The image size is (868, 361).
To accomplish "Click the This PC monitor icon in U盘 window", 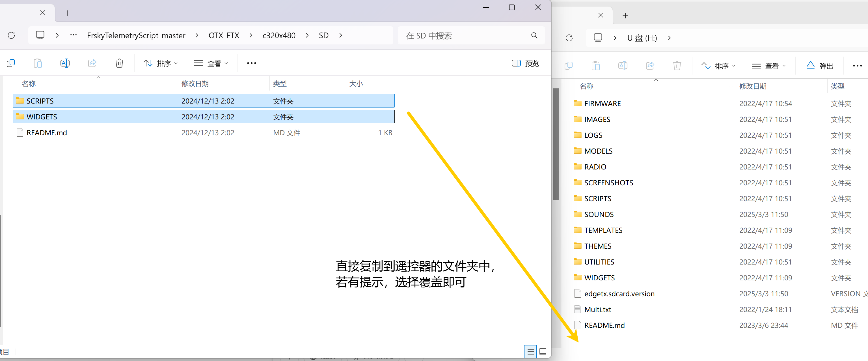I will tap(598, 38).
